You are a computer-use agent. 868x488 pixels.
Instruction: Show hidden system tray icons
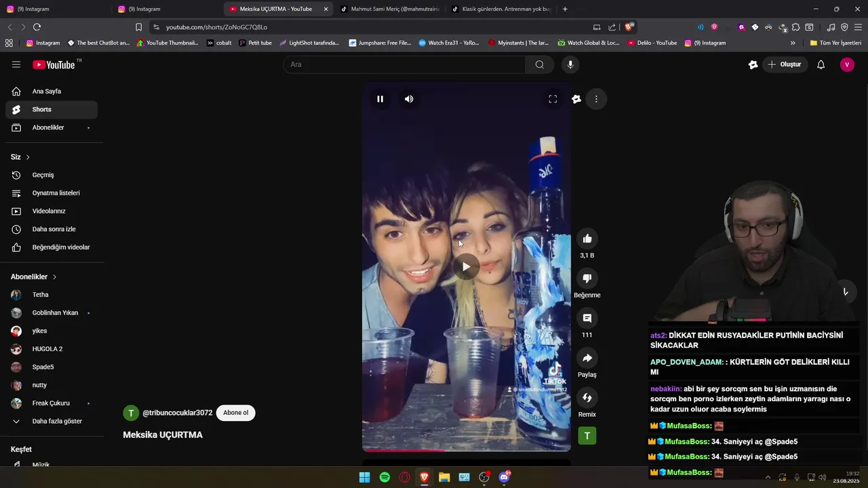768,477
